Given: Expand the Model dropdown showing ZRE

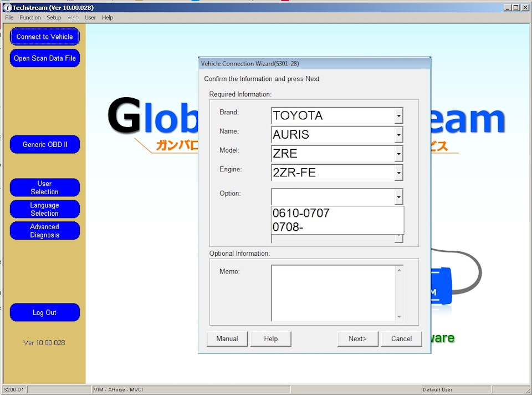Looking at the screenshot, I should pos(398,154).
